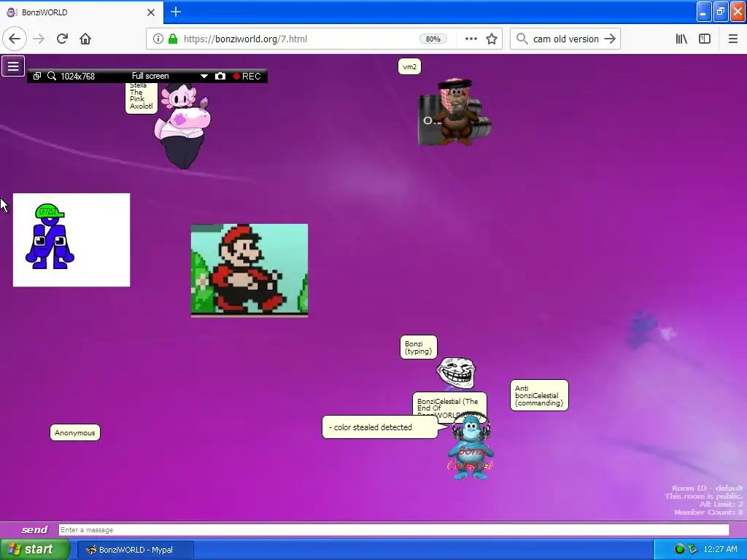This screenshot has width=747, height=560.
Task: Start recording with the REC button
Action: (x=247, y=76)
